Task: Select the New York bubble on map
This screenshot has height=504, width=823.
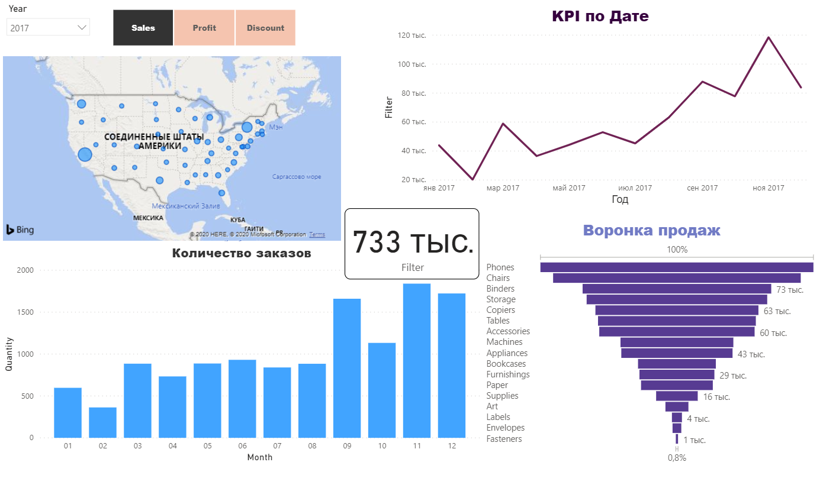Action: [x=247, y=127]
